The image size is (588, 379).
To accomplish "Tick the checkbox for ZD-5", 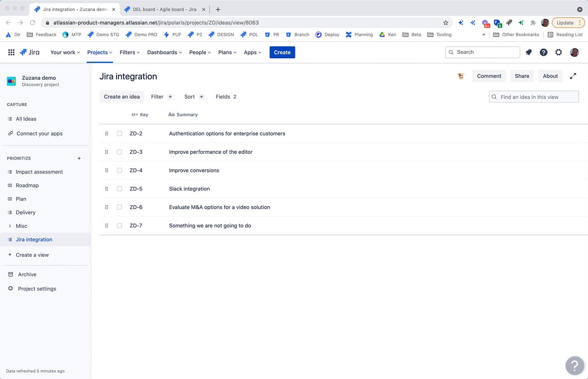I will (119, 189).
